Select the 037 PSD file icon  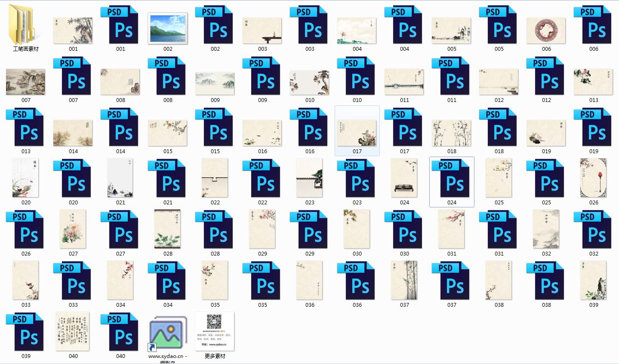pyautogui.click(x=451, y=281)
